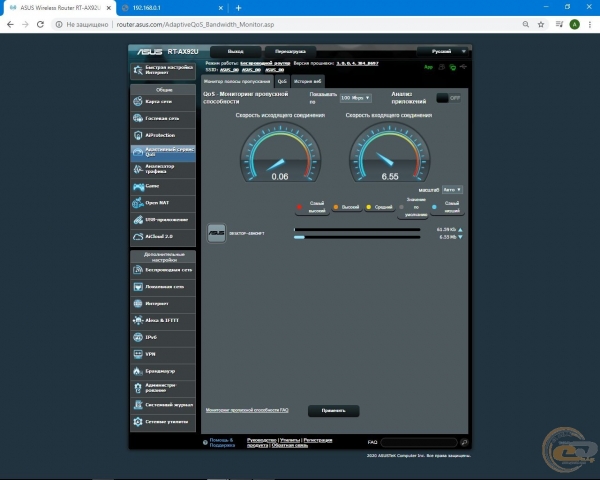This screenshot has width=600, height=480.
Task: Pick the orange High (Высокий) priority swatch
Action: (x=336, y=207)
